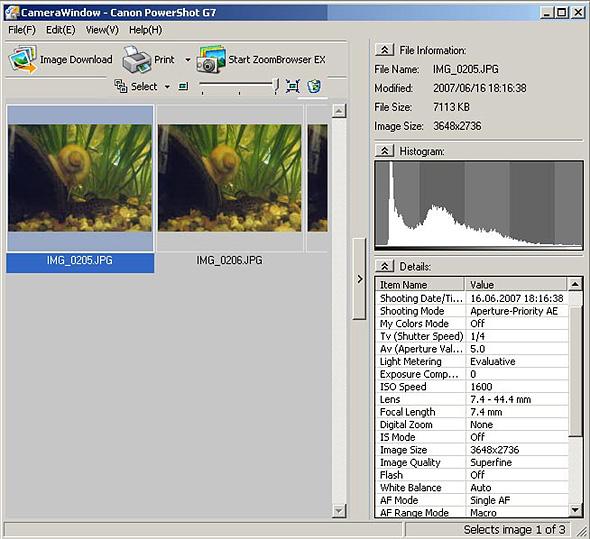Click the CameraWindow title bar icon
Image resolution: width=590 pixels, height=539 pixels.
coord(12,12)
